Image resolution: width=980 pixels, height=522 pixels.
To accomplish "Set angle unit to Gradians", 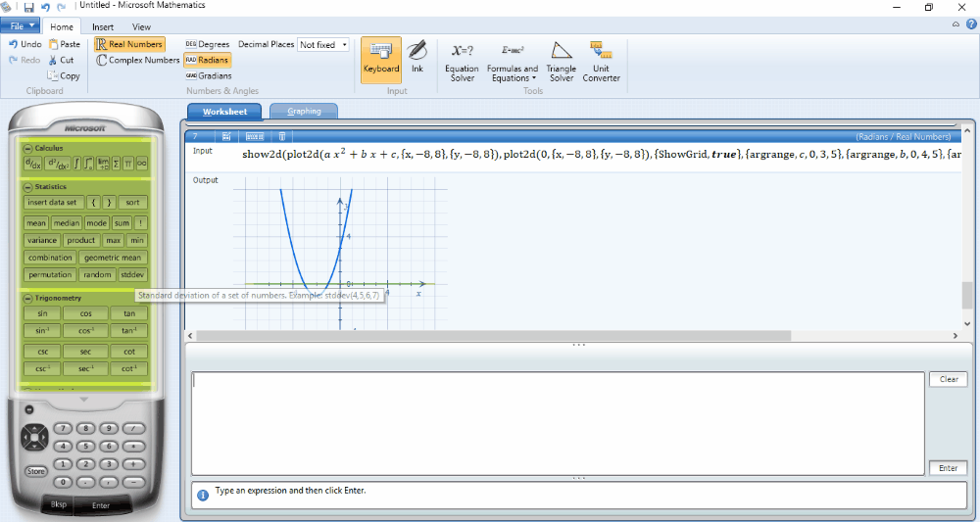I will [208, 75].
